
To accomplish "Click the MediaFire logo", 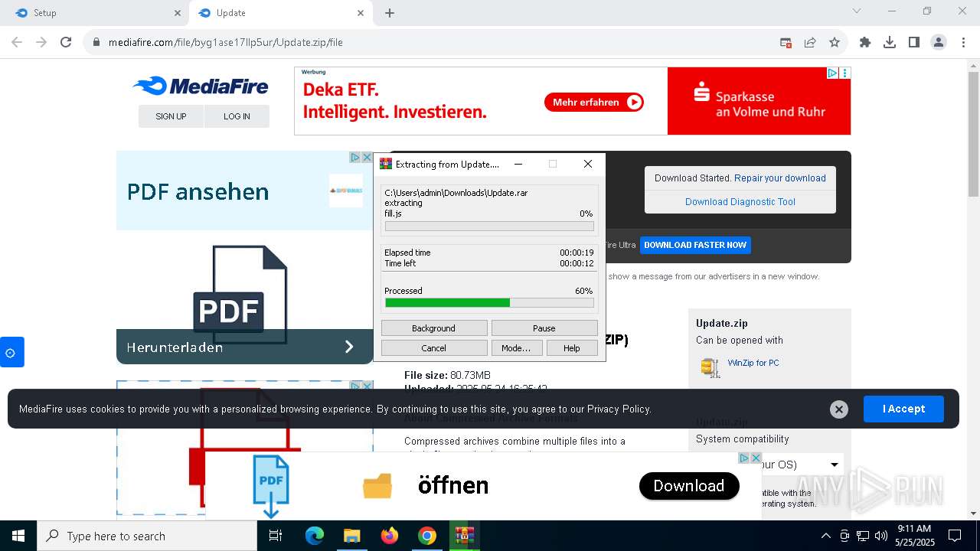I will click(201, 86).
